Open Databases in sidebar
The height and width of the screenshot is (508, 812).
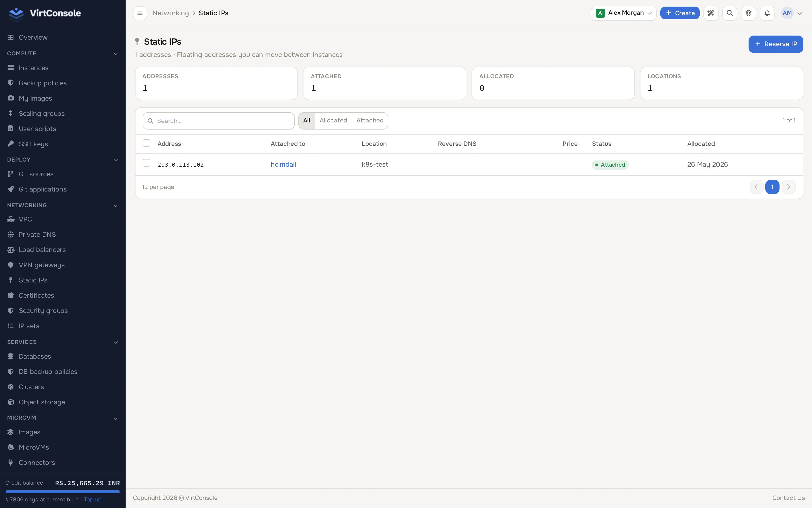coord(63,356)
